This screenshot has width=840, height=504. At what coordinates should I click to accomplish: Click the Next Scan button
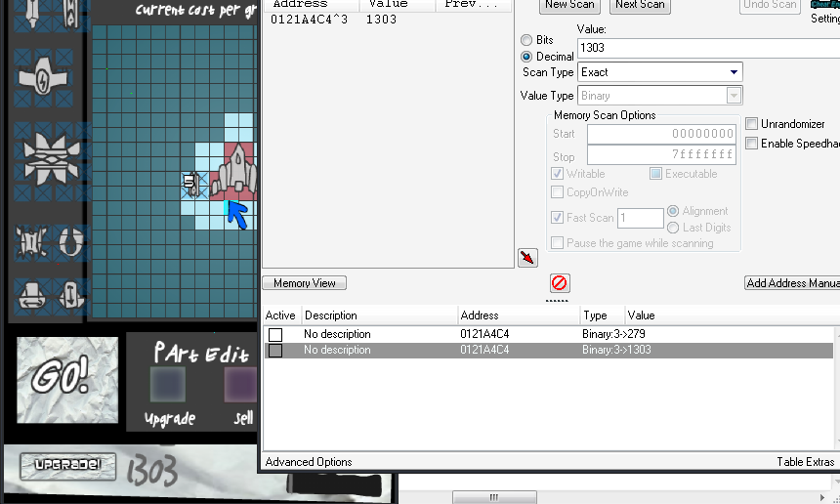pyautogui.click(x=640, y=5)
